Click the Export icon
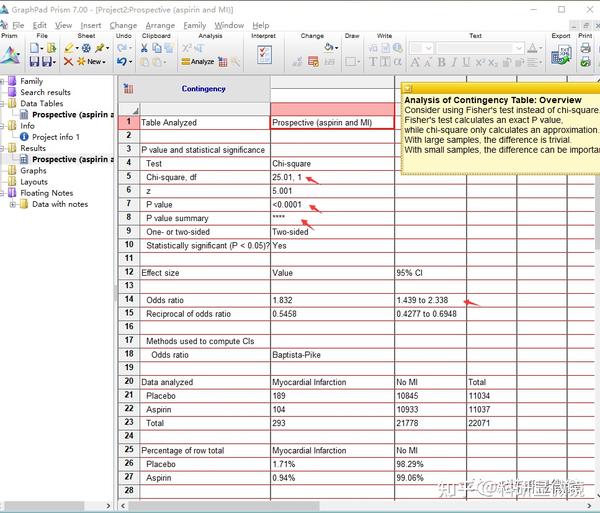This screenshot has width=600, height=513. pos(561,55)
